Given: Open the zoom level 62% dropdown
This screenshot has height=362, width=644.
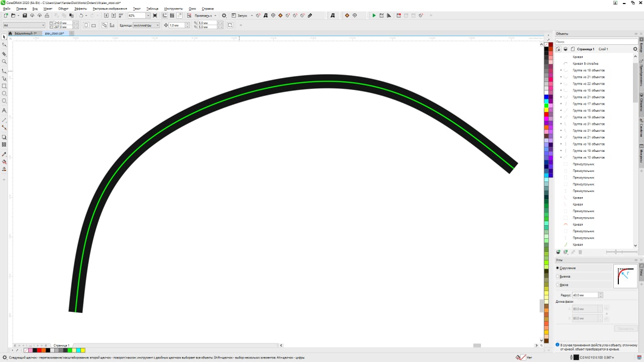Looking at the screenshot, I should tap(148, 15).
